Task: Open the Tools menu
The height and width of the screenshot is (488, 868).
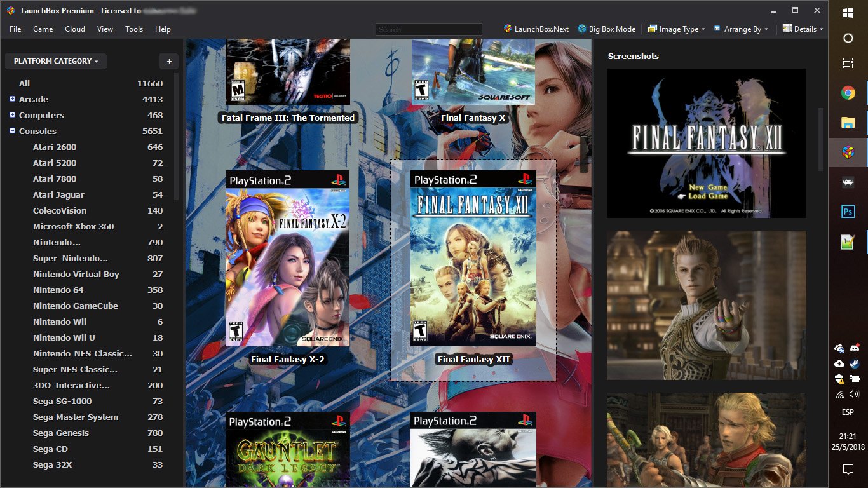Action: (134, 29)
